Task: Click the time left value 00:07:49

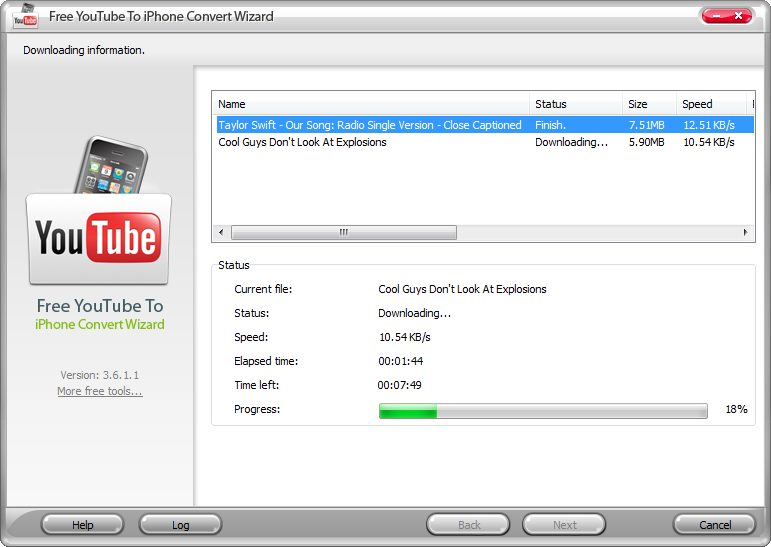Action: [x=399, y=385]
